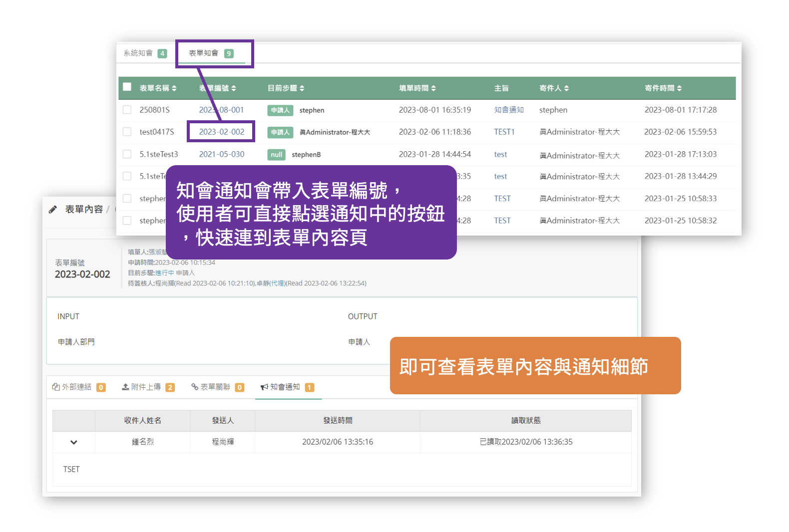
Task: Click the 外部連結 tab icon
Action: coord(56,387)
